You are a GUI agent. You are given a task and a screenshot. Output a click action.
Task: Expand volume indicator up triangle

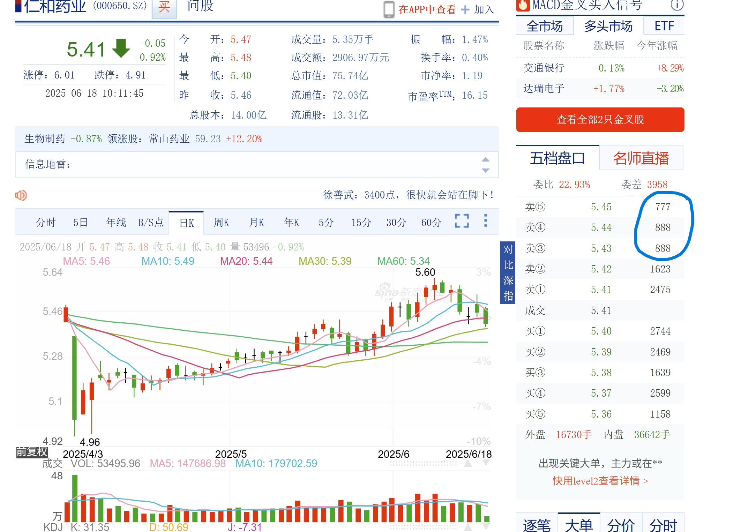[468, 464]
